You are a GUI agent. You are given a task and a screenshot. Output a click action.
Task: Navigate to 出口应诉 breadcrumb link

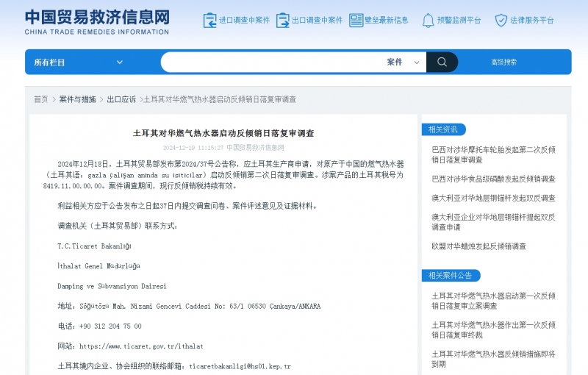[121, 99]
